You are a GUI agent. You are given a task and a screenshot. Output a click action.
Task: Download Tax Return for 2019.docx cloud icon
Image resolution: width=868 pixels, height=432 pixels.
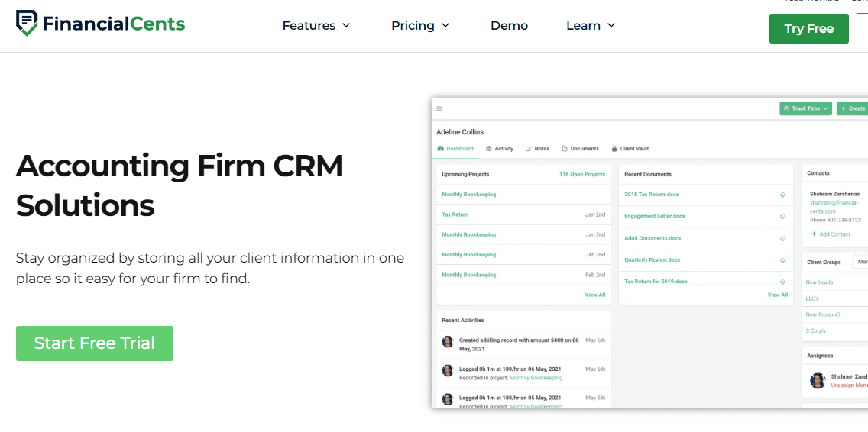782,282
